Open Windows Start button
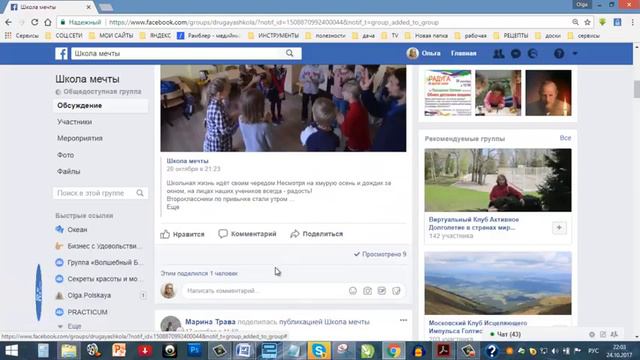Image resolution: width=640 pixels, height=360 pixels. pyautogui.click(x=12, y=351)
